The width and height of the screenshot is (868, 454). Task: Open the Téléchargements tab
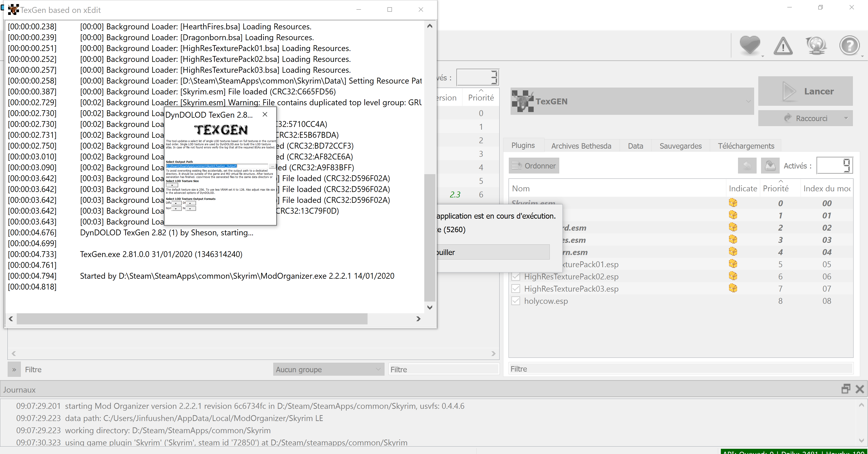pyautogui.click(x=746, y=146)
